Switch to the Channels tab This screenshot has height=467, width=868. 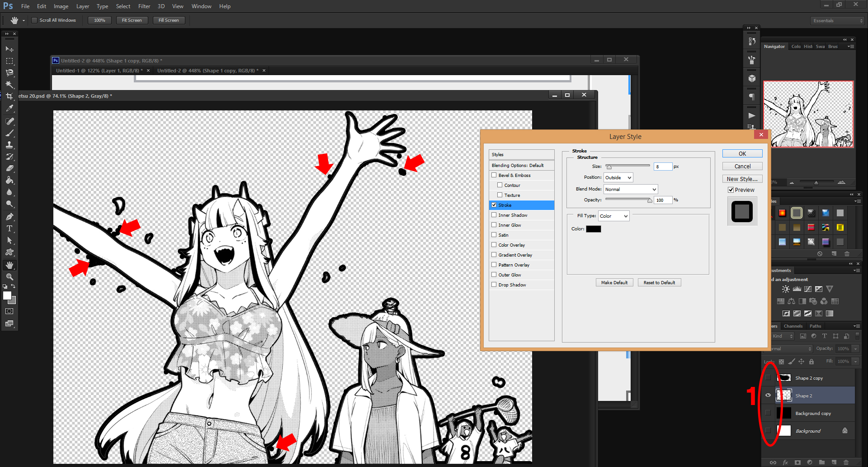point(793,326)
